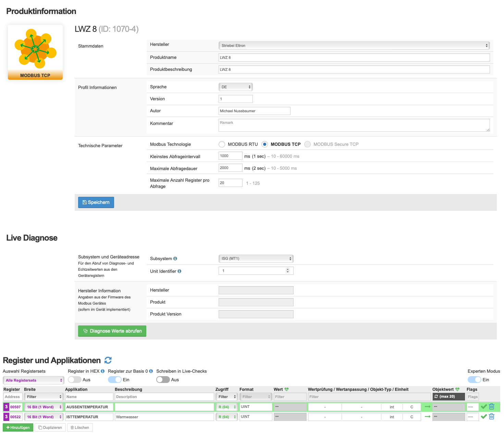Image resolution: width=504 pixels, height=435 pixels.
Task: Click the Warmwasser description field
Action: point(164,417)
